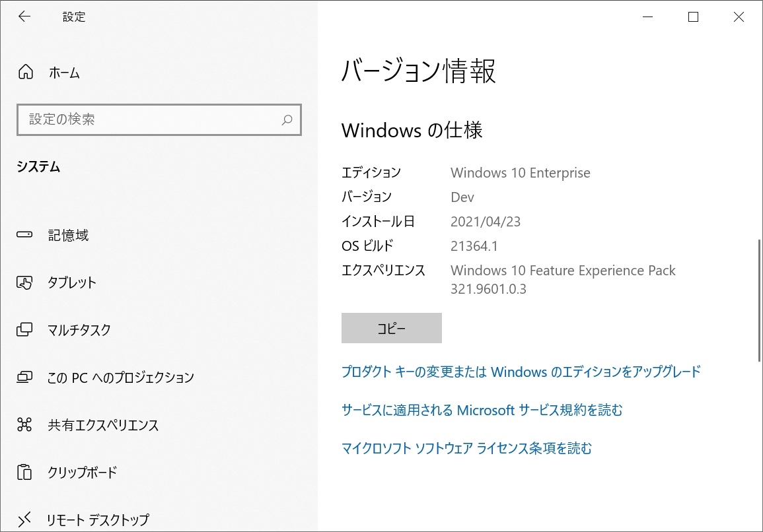The height and width of the screenshot is (532, 763).
Task: Click the タブレット tablet icon
Action: (x=24, y=283)
